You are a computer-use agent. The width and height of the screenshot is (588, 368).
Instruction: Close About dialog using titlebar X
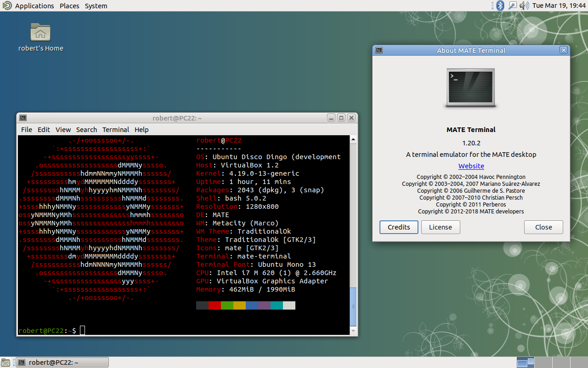pos(564,51)
